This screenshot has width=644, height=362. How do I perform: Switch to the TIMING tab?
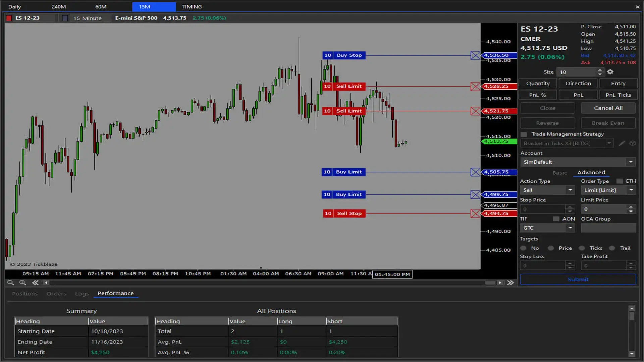pyautogui.click(x=192, y=7)
